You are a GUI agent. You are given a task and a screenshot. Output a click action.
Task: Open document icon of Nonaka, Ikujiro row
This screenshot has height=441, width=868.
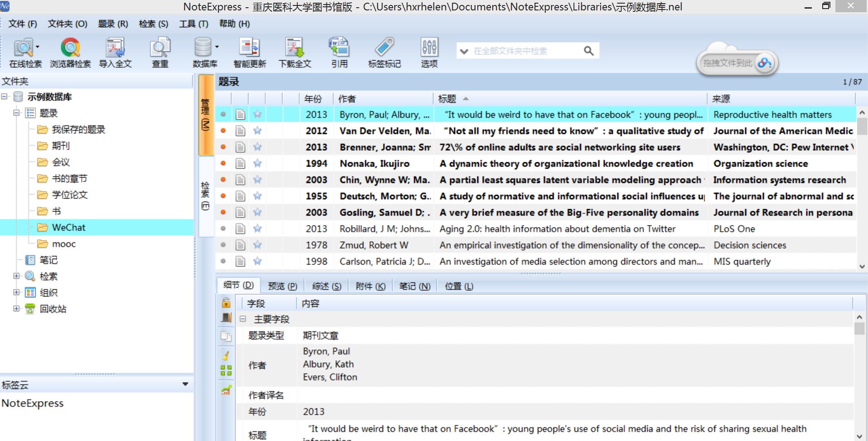(240, 164)
